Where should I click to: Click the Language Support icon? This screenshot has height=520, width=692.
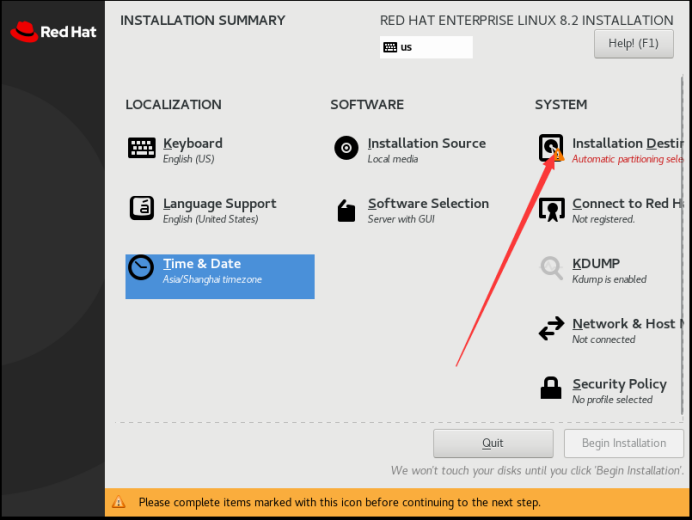(142, 208)
